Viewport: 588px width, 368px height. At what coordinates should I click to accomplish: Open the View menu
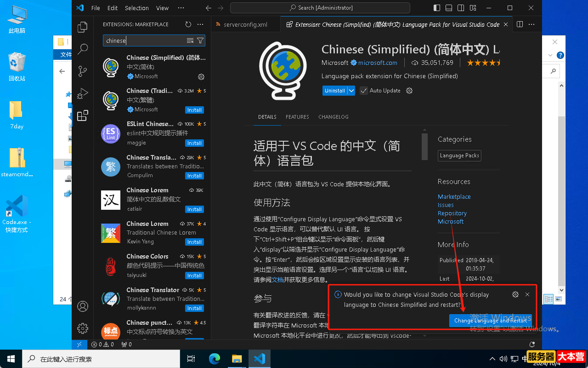tap(163, 8)
